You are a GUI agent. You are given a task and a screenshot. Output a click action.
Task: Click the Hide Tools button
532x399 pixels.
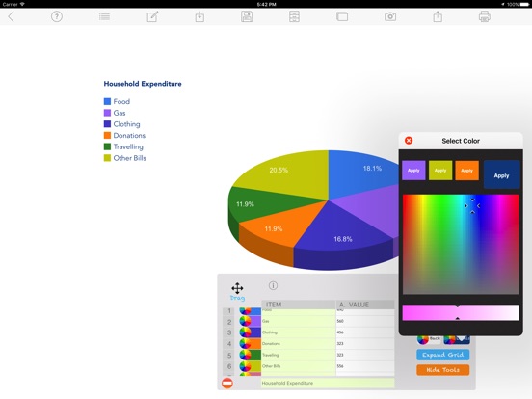tap(442, 370)
